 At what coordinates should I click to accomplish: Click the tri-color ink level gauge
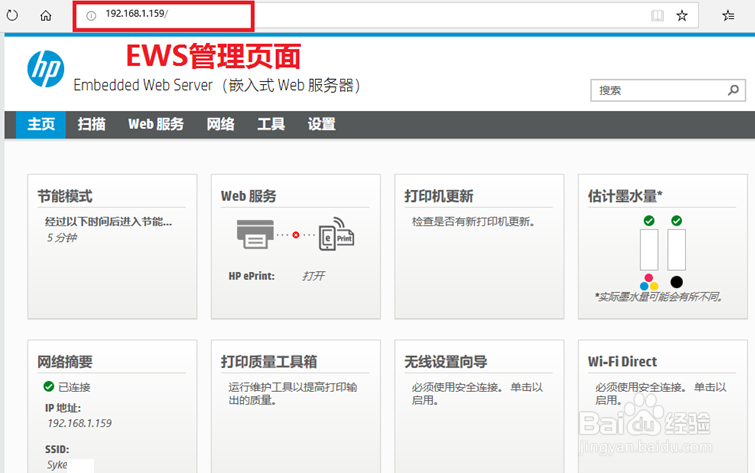[x=649, y=250]
